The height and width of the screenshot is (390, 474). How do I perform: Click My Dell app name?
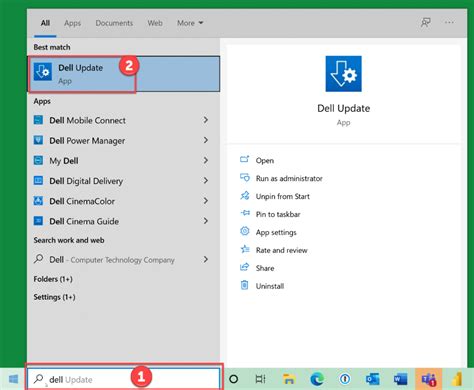pyautogui.click(x=64, y=161)
